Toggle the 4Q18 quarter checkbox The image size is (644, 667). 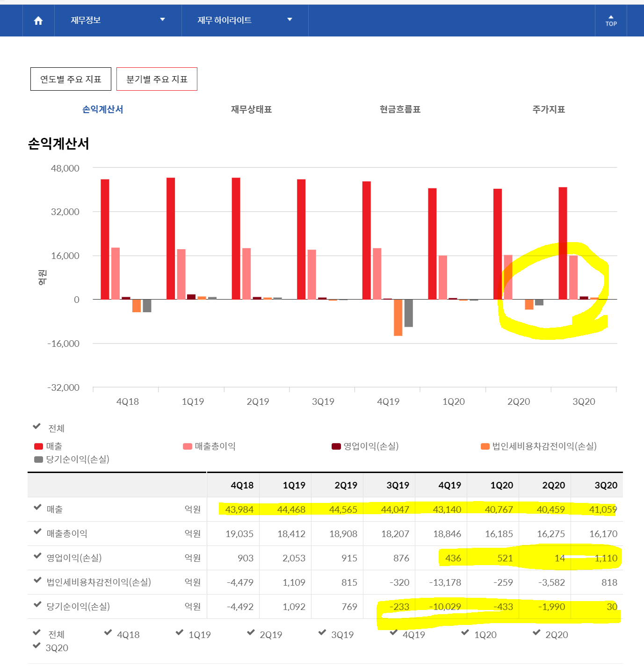point(108,632)
